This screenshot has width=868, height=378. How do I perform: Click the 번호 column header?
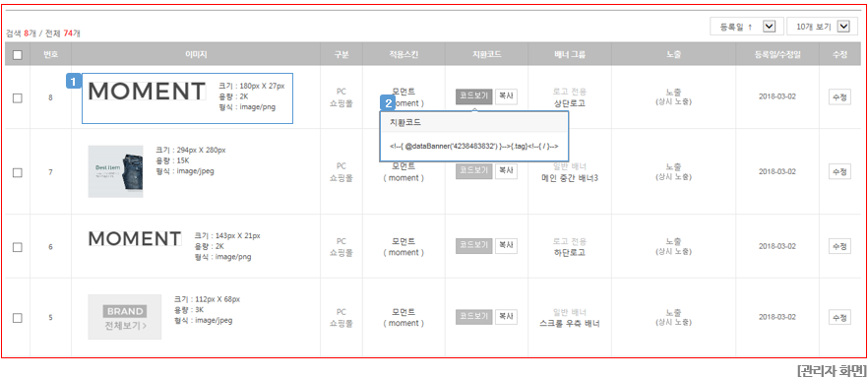click(50, 55)
